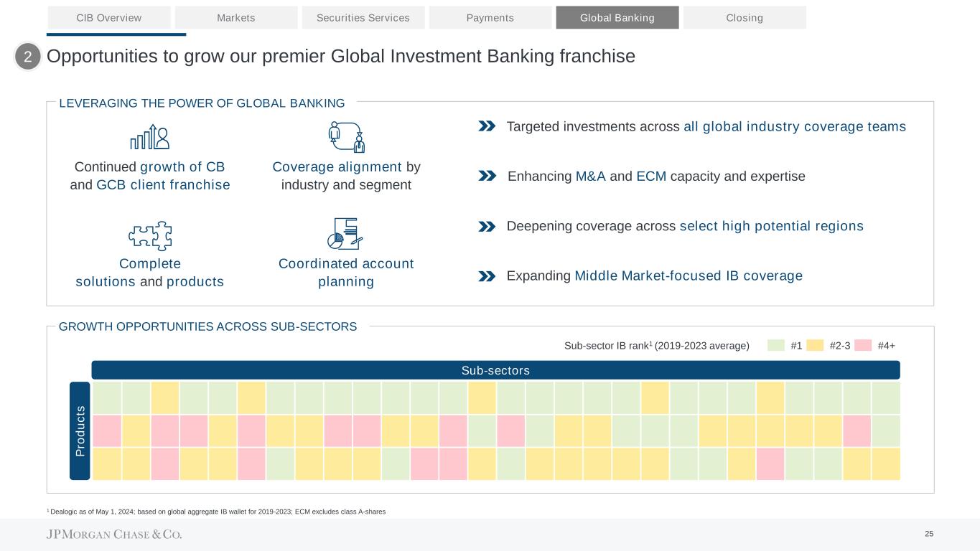
Task: Click the chevron beside Deepening coverage
Action: 487,226
